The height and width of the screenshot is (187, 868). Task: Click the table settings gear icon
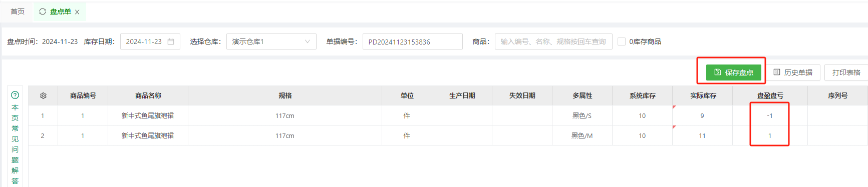click(43, 95)
